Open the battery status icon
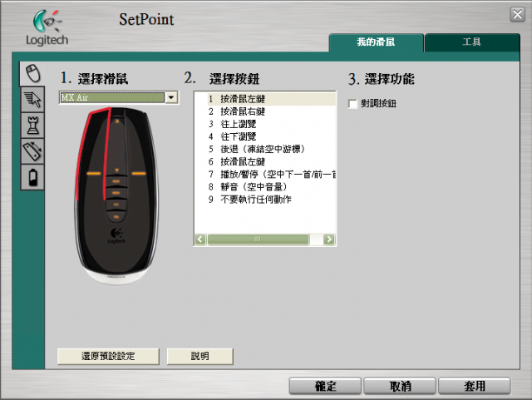Screen dimensions: 532x400 coord(32,177)
